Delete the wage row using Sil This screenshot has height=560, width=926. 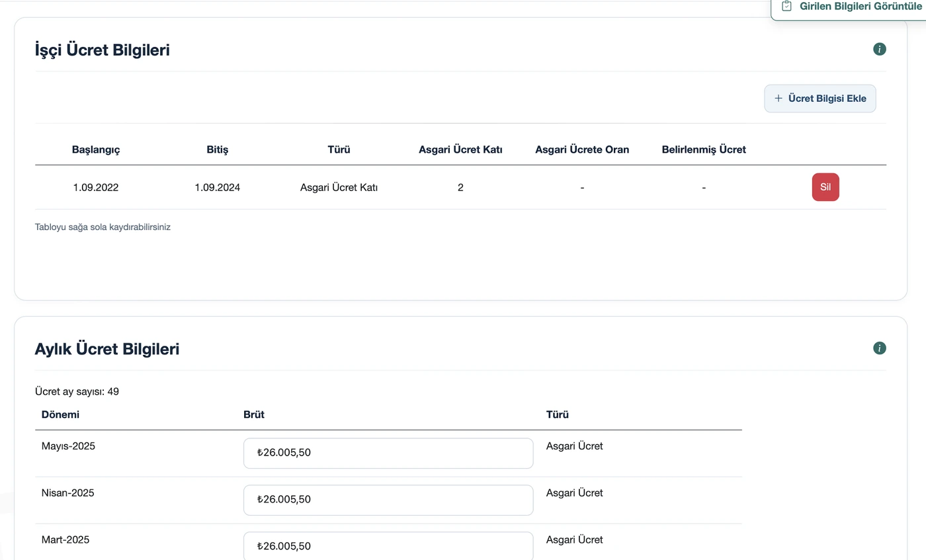825,187
